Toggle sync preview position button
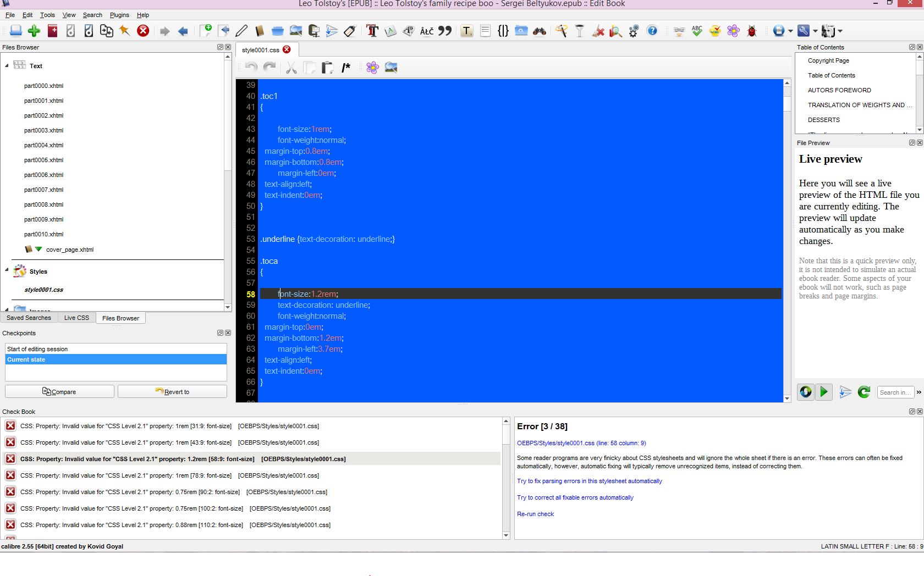The width and height of the screenshot is (924, 576). tap(806, 392)
